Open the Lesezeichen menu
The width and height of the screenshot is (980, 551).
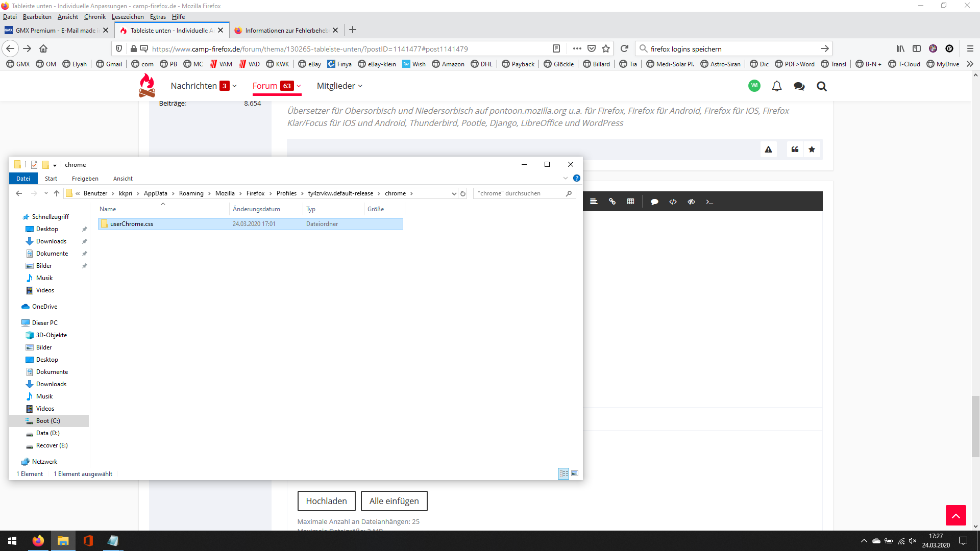click(128, 17)
